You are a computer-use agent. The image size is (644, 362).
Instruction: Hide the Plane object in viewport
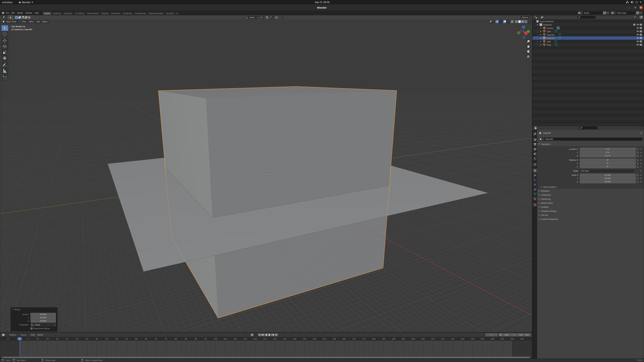pos(637,45)
